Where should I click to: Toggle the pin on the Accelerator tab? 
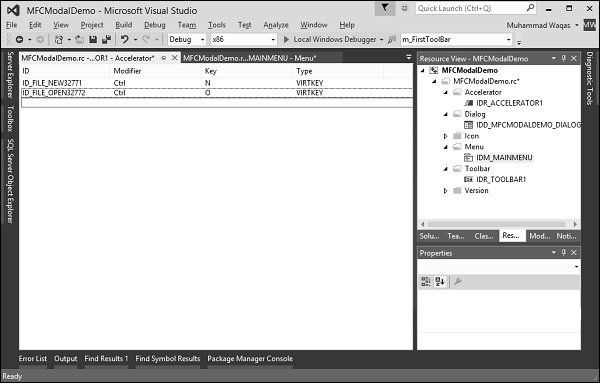[163, 58]
